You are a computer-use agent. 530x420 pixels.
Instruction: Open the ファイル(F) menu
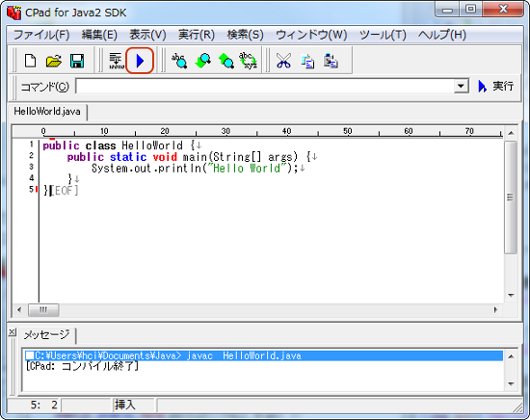pos(41,35)
